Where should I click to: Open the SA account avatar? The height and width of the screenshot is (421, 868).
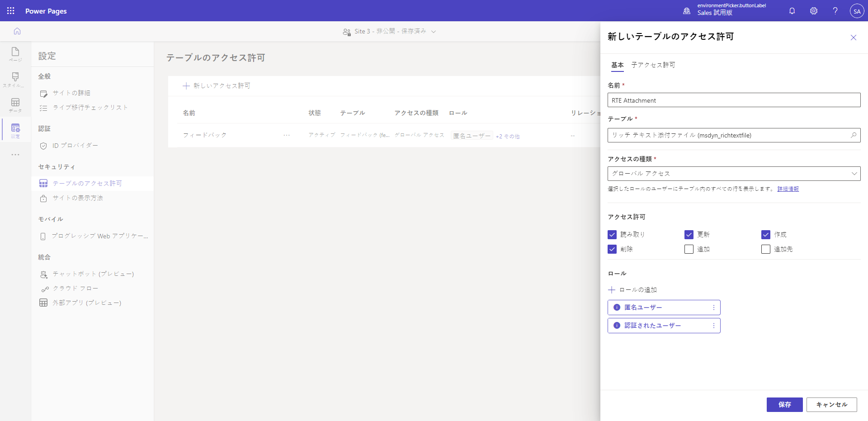click(x=857, y=11)
